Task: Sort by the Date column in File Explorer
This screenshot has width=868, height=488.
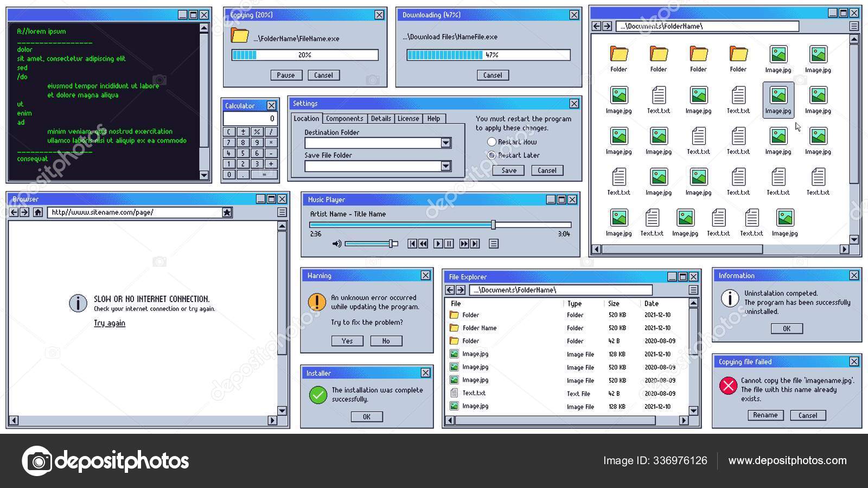Action: click(x=652, y=304)
